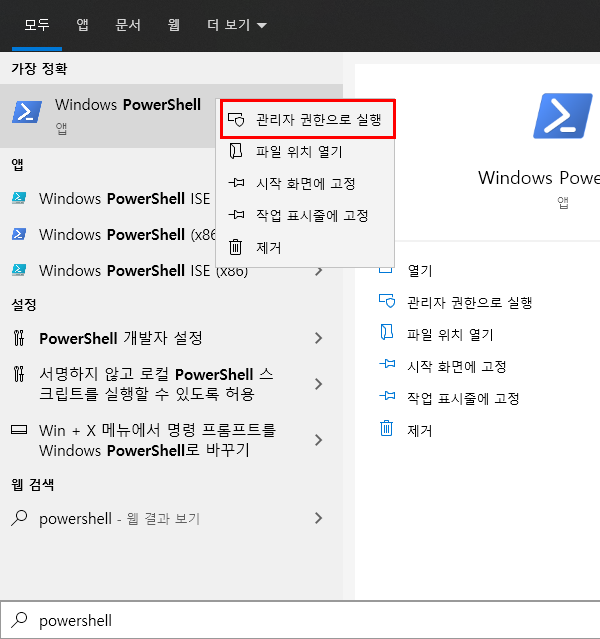
Task: Click the Windows PowerShell ISE app icon
Action: pyautogui.click(x=19, y=198)
